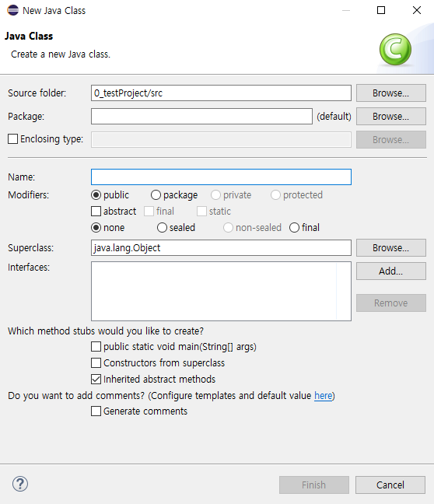434x504 pixels.
Task: Select the public modifier radio button
Action: 96,194
